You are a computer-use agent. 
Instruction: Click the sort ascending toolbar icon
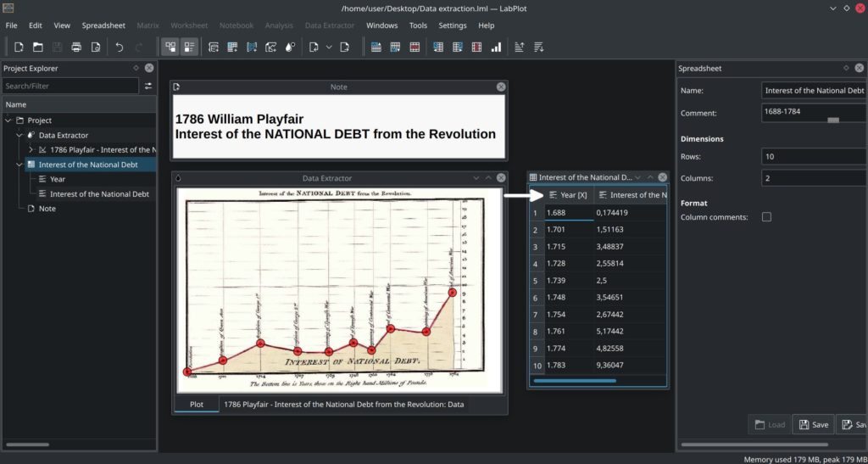point(519,47)
